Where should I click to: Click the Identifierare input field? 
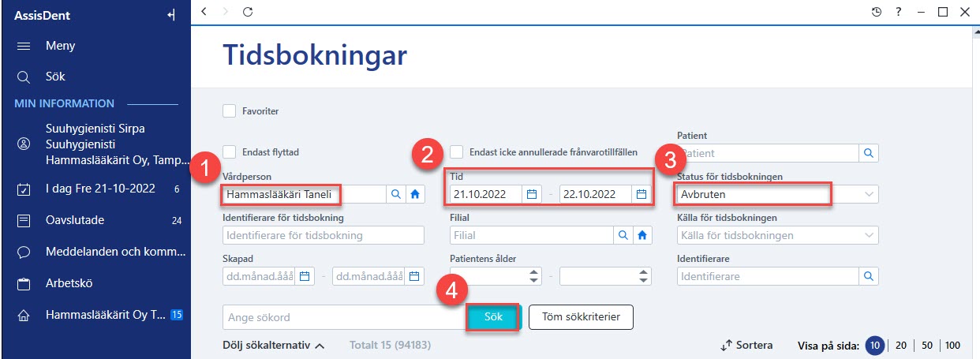click(768, 277)
